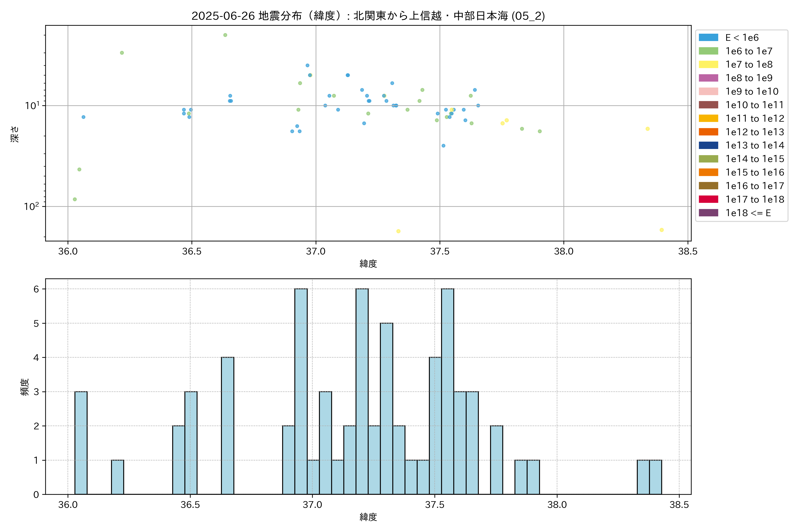The height and width of the screenshot is (532, 798).
Task: Click the 緯度 x-axis label below histogram
Action: pos(368,517)
